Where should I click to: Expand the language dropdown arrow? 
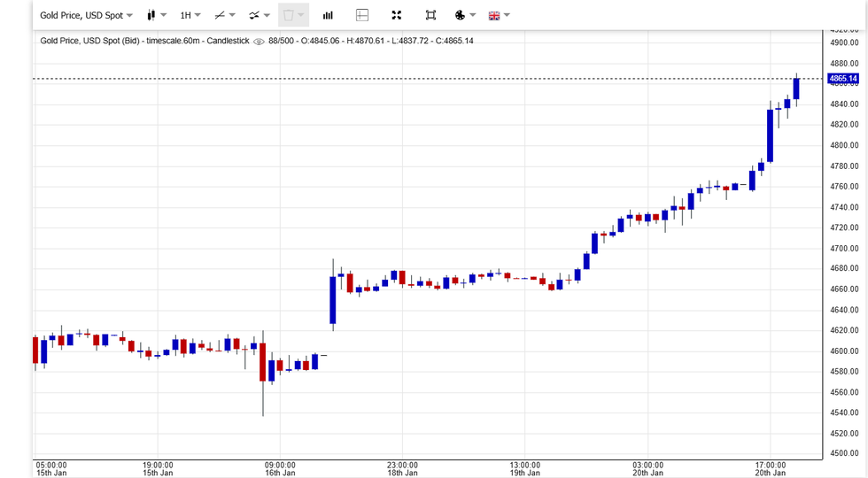[x=507, y=15]
